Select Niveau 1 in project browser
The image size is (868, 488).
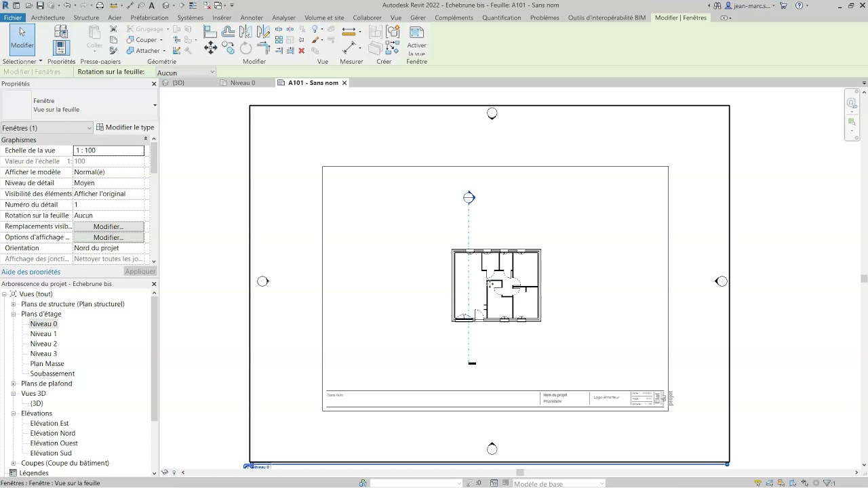pos(43,334)
